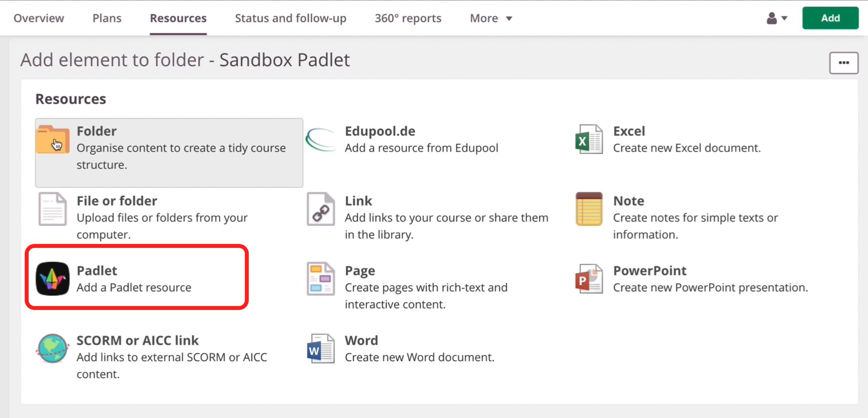Select the File or folder title
The image size is (868, 418).
coord(117,201)
